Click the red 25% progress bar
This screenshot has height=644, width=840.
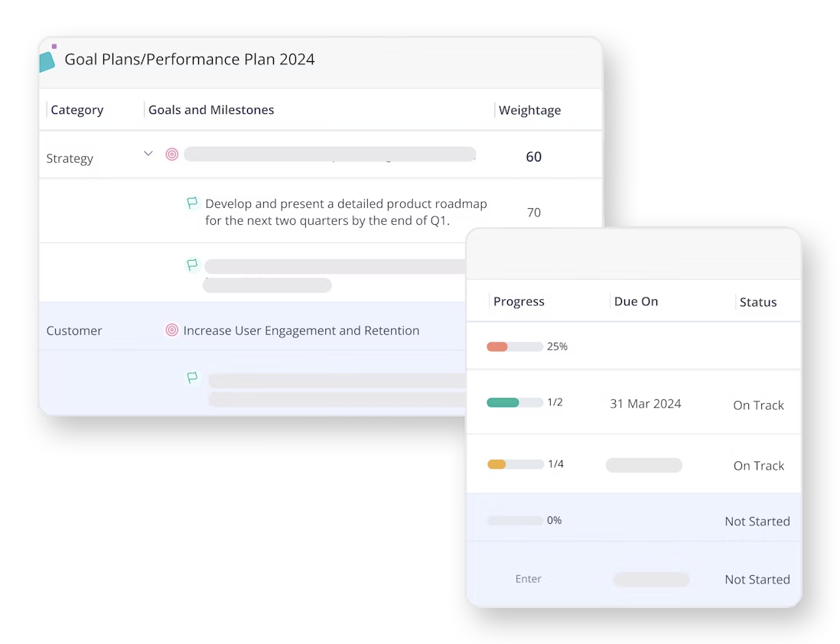515,346
